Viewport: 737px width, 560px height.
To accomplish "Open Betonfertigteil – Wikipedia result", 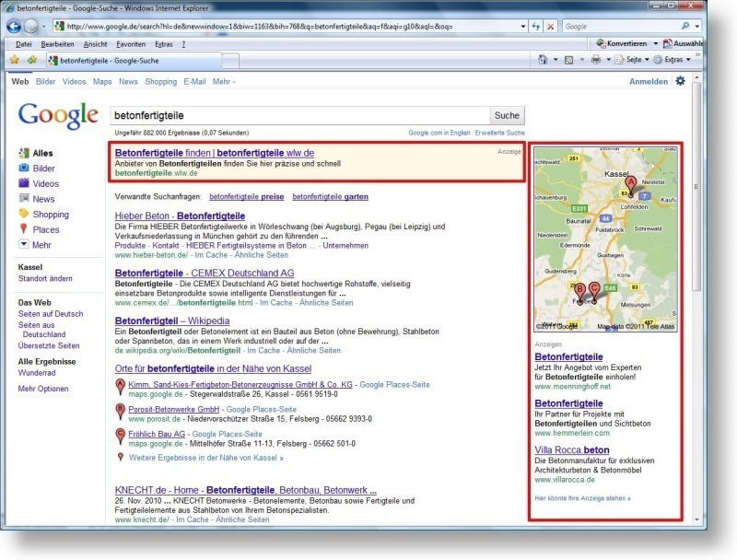I will pyautogui.click(x=172, y=321).
